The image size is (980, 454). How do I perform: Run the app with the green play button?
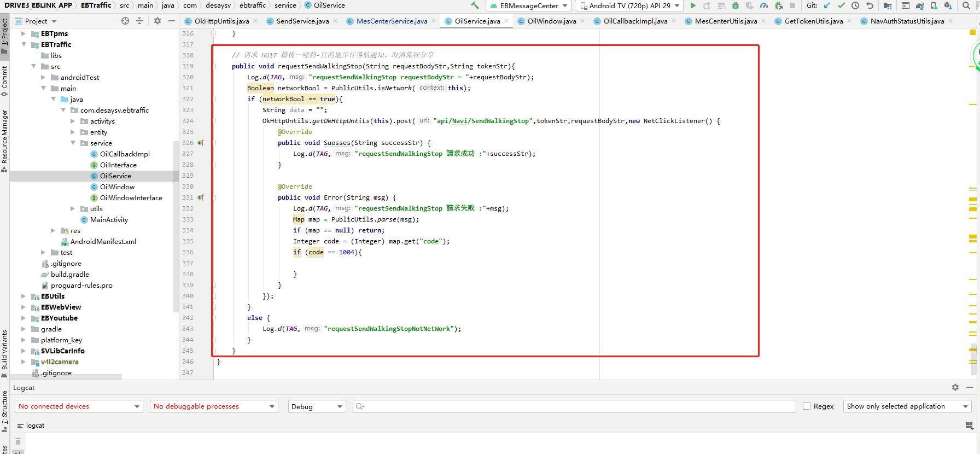(693, 5)
